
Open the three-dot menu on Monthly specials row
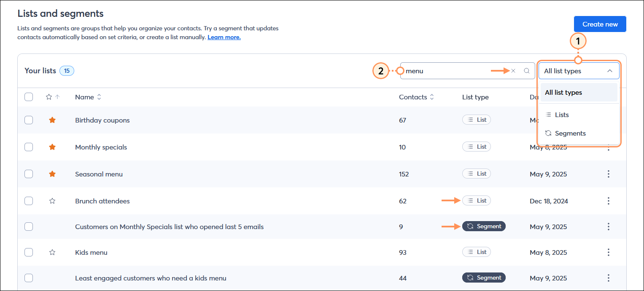[609, 147]
